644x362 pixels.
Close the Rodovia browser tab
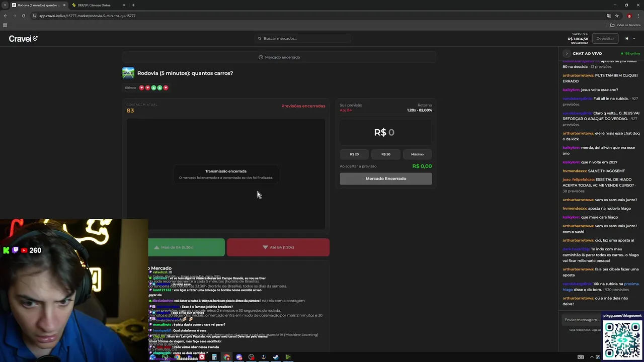coord(64,5)
